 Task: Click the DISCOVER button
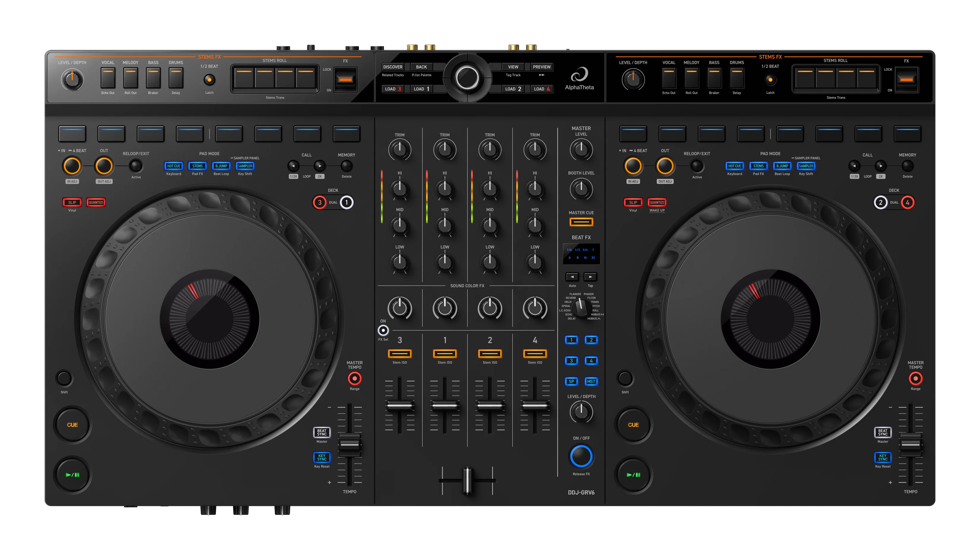(x=393, y=67)
